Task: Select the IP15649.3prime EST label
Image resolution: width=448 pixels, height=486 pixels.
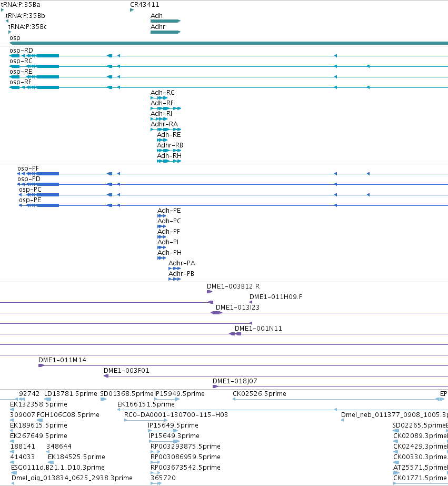Action: pyautogui.click(x=174, y=436)
